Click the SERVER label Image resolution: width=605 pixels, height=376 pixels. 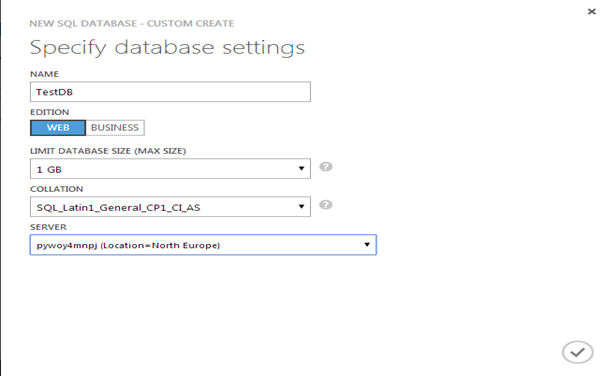point(48,227)
